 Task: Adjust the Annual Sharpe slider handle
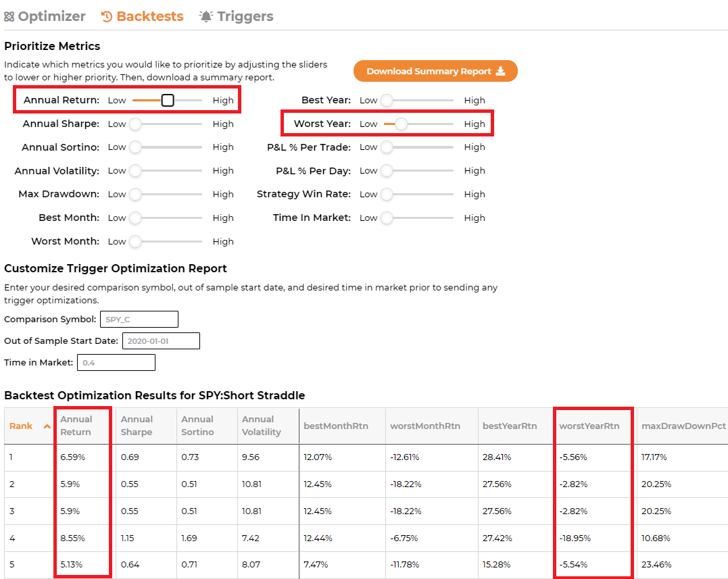pyautogui.click(x=135, y=124)
